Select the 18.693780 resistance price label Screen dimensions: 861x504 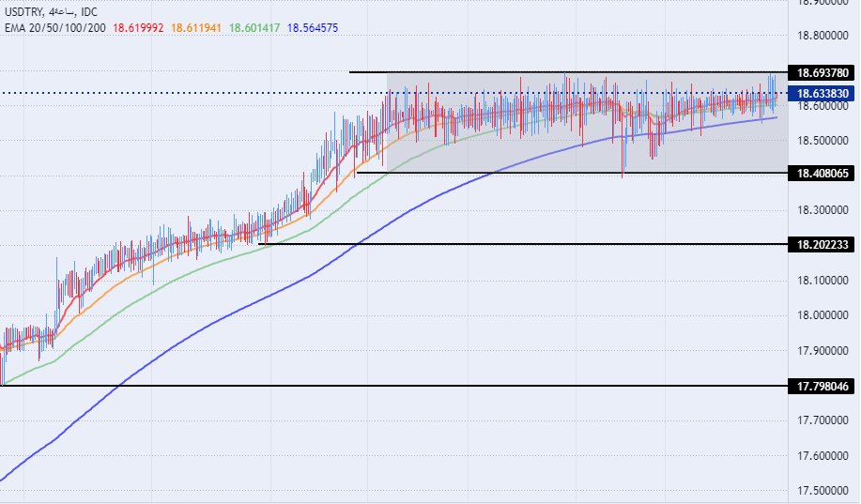pyautogui.click(x=822, y=72)
